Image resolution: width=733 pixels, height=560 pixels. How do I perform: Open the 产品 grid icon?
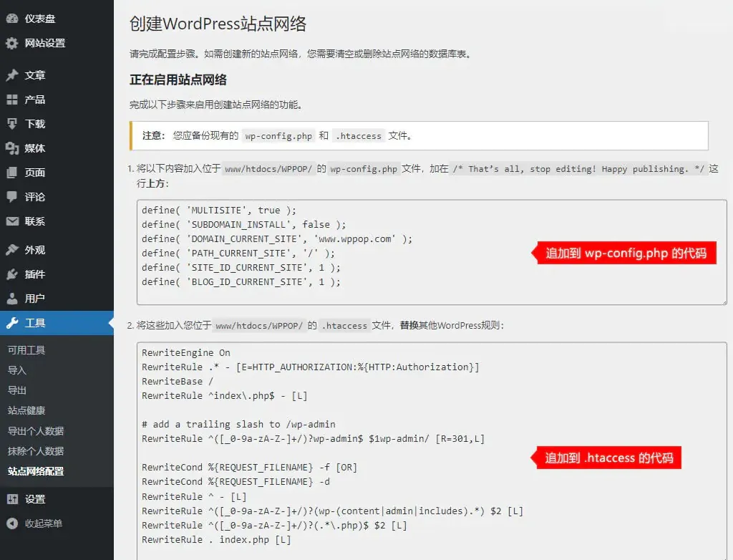click(11, 100)
